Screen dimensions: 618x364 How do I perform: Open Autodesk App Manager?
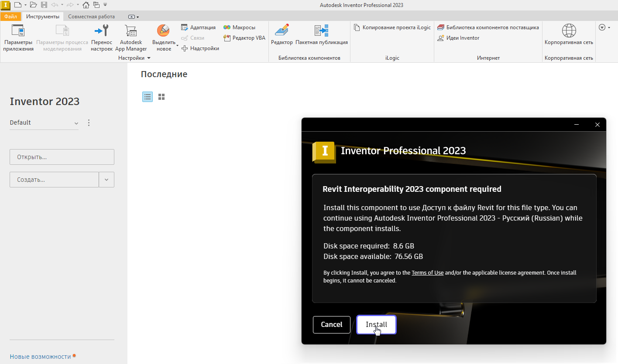coord(131,38)
